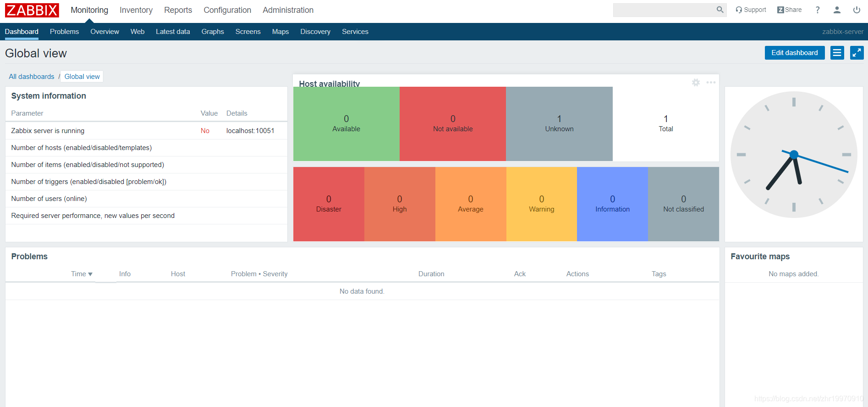This screenshot has height=407, width=868.
Task: Open help question mark icon
Action: pos(818,10)
